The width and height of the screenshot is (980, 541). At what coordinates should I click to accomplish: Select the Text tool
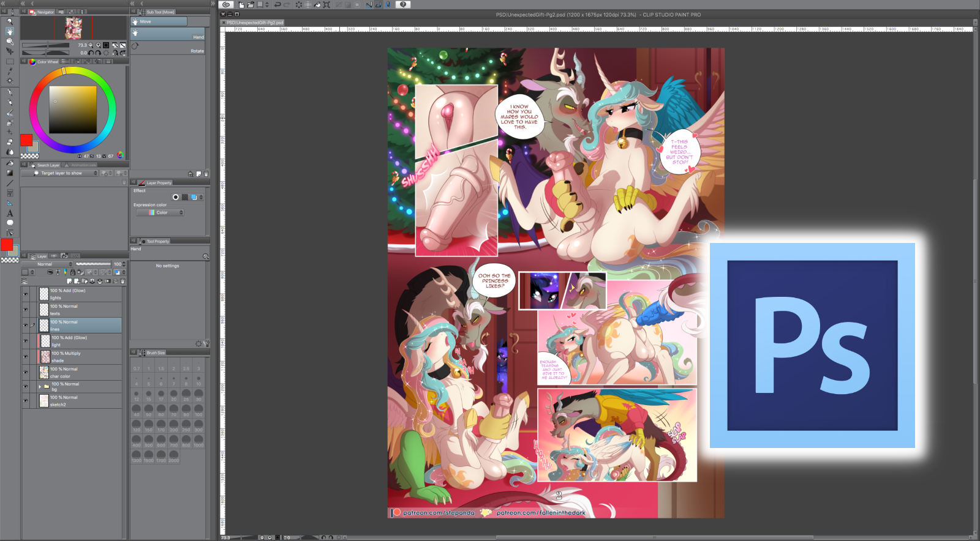click(10, 214)
